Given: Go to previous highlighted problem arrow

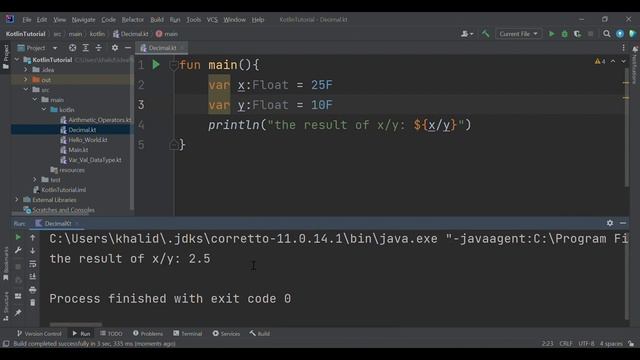Looking at the screenshot, I should pos(613,61).
